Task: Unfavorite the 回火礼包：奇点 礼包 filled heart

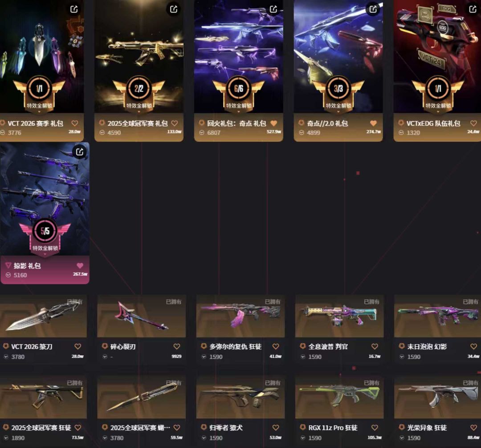Action: (273, 123)
